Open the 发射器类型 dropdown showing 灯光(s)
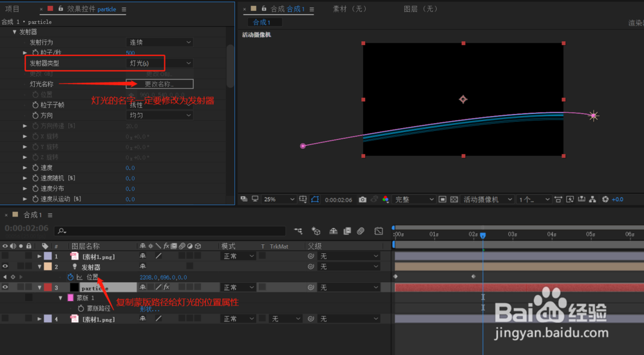The width and height of the screenshot is (644, 355). 159,63
